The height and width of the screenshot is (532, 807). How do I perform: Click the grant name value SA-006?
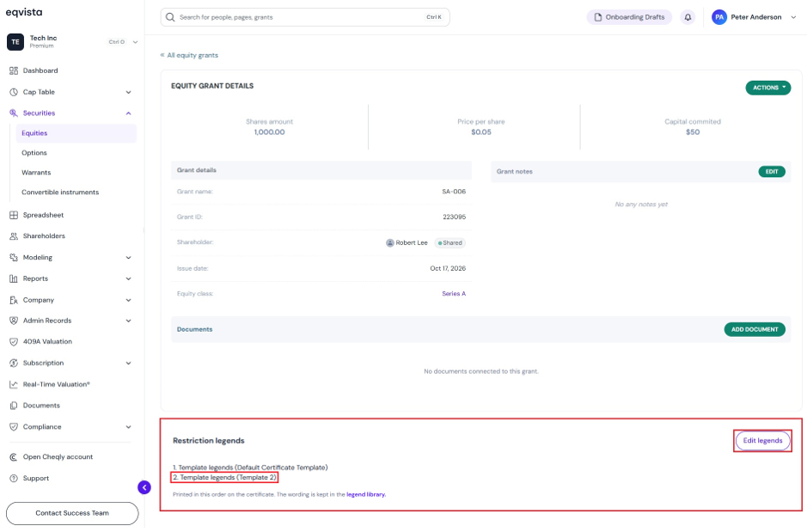pyautogui.click(x=454, y=193)
